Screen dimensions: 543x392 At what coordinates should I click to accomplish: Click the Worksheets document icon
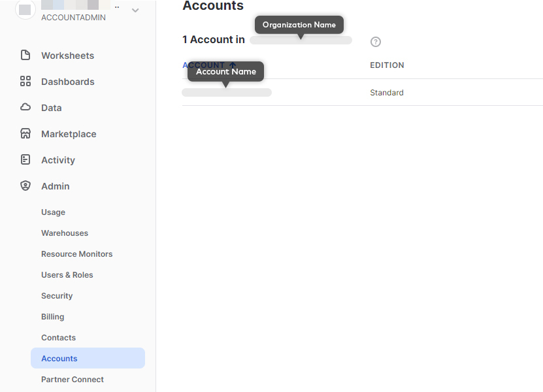25,56
